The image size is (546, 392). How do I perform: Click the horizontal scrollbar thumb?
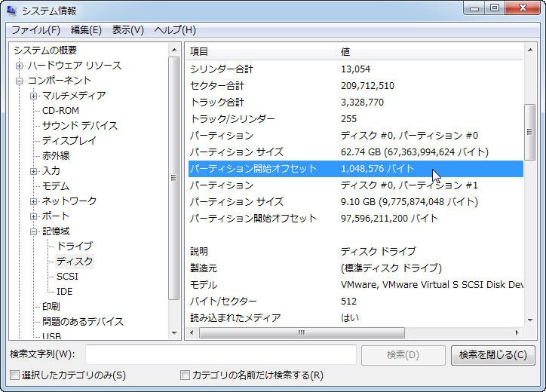point(302,332)
